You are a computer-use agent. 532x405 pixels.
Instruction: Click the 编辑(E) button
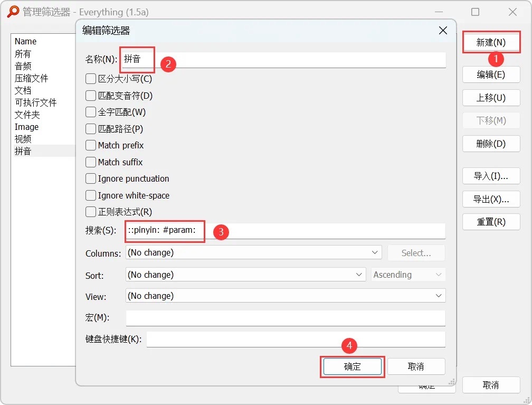pos(491,74)
